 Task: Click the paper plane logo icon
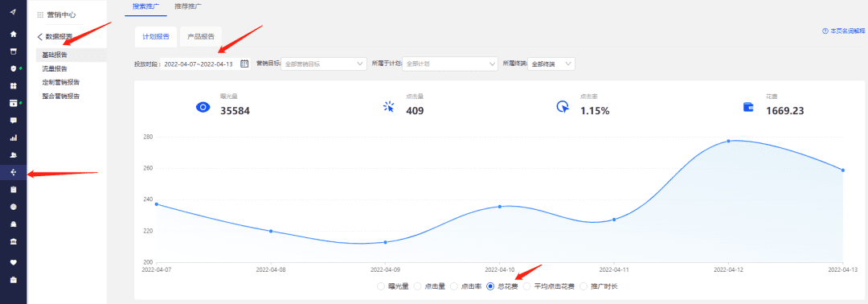coord(14,12)
